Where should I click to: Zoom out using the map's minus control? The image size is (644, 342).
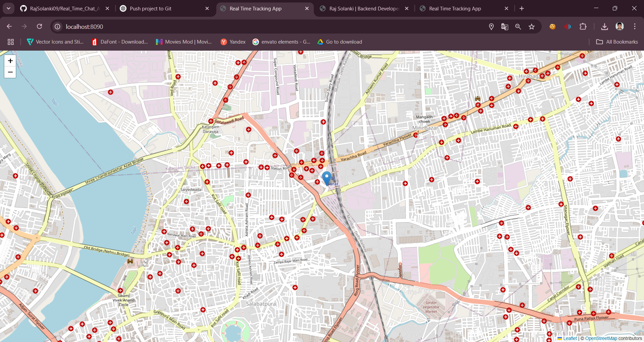10,72
